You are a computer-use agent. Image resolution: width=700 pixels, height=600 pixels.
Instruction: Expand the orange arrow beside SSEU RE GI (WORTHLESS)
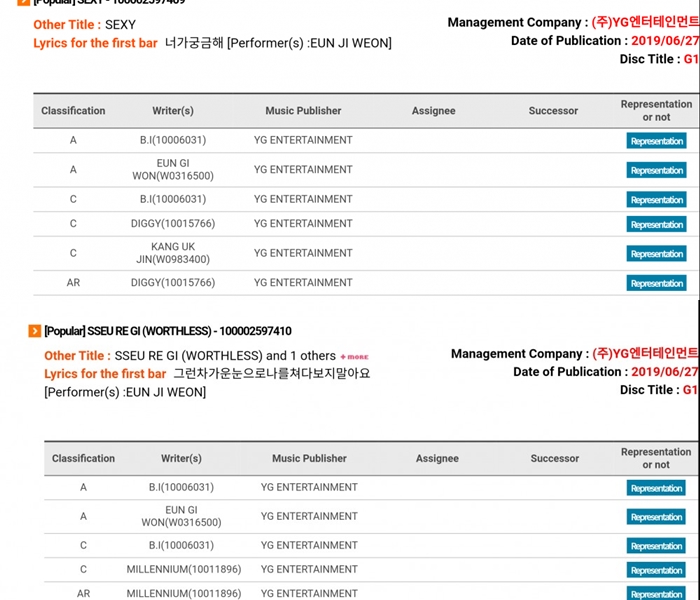pos(34,331)
